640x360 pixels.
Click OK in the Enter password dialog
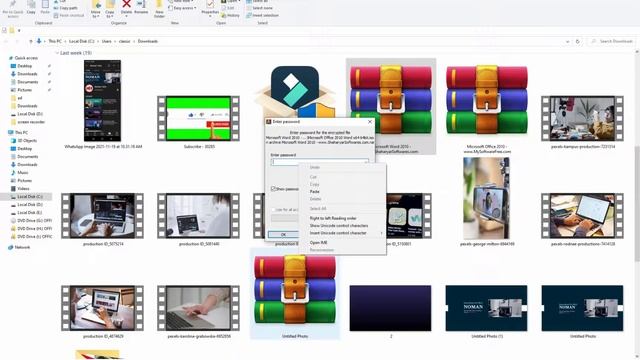click(283, 234)
